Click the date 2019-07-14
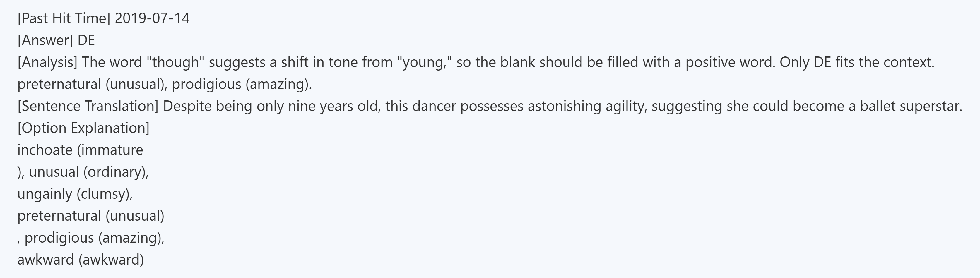The image size is (980, 278). 152,18
